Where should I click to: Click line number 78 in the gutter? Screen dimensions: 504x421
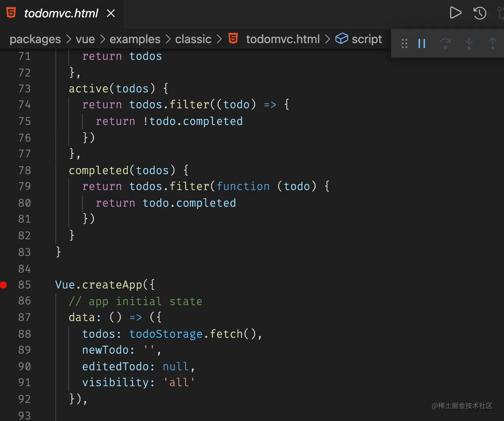25,170
